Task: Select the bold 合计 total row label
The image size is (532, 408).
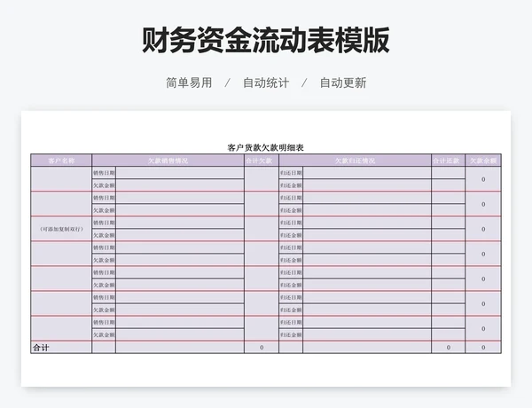Action: 41,348
